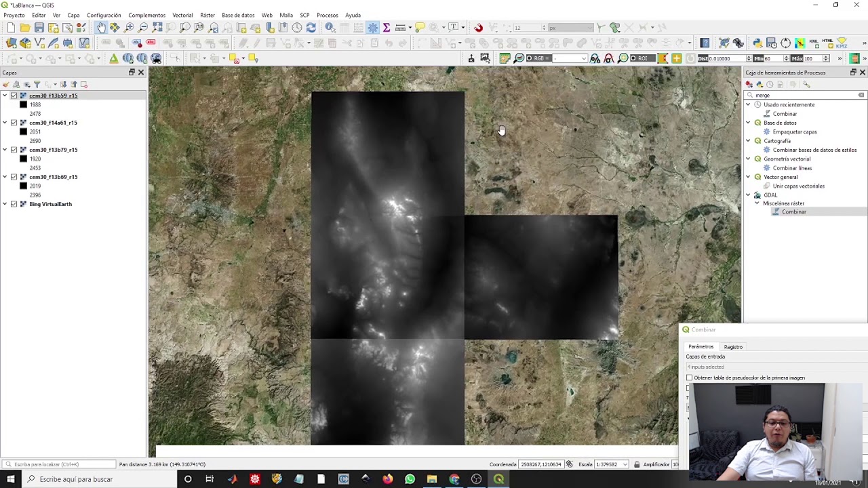Open Firefox from the Windows taskbar
Viewport: 868px width, 488px height.
tap(387, 479)
